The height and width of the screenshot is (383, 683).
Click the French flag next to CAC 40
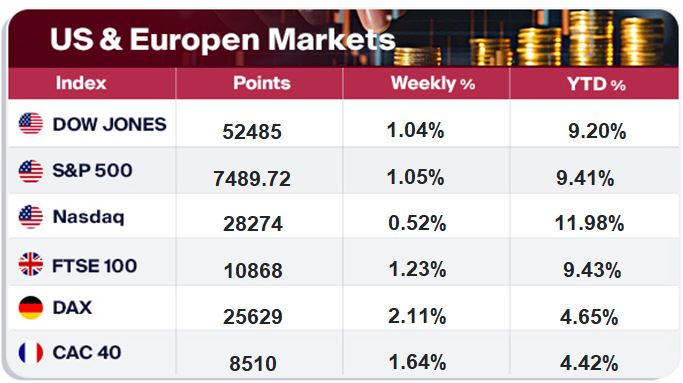click(31, 352)
